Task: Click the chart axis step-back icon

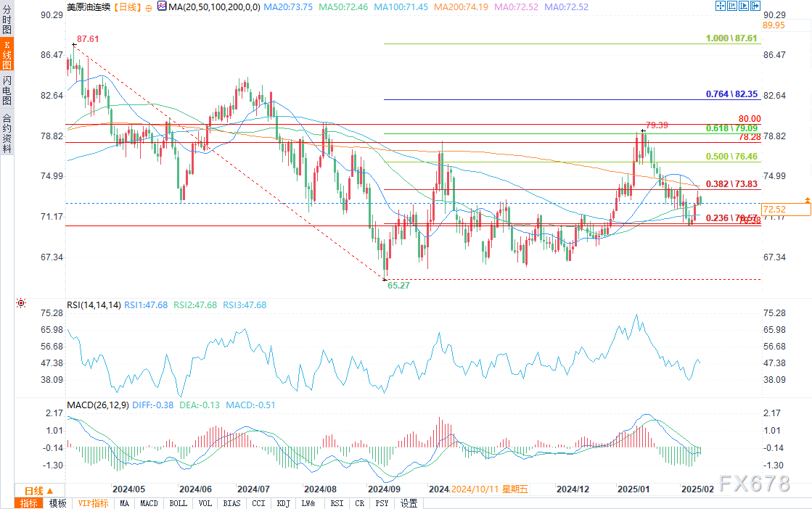Action: (x=732, y=7)
